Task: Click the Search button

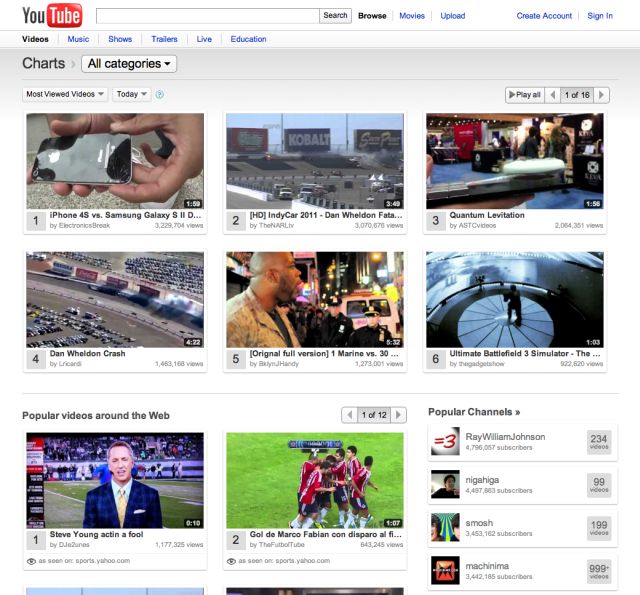Action: click(335, 16)
